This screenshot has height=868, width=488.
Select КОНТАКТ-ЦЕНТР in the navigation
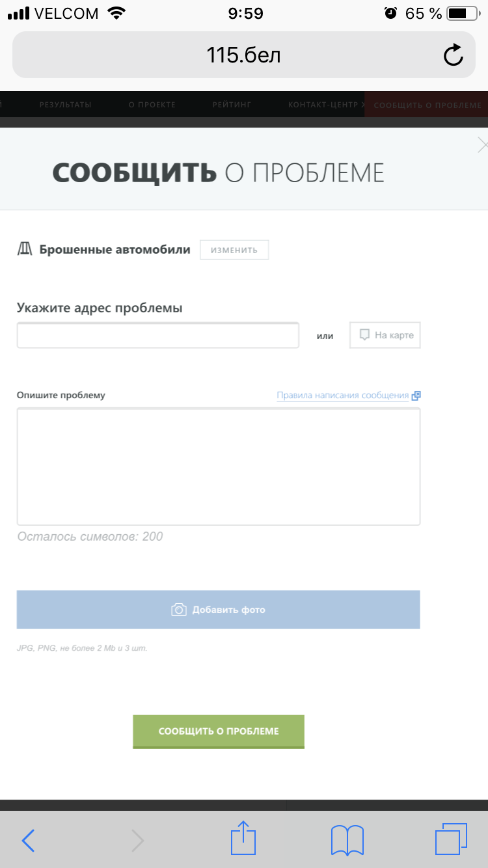click(324, 105)
